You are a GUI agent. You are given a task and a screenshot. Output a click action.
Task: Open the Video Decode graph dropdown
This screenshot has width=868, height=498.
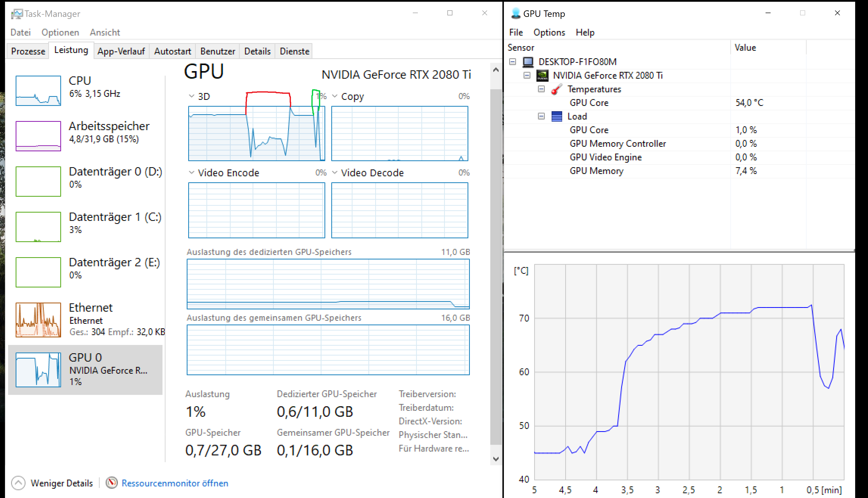(335, 172)
